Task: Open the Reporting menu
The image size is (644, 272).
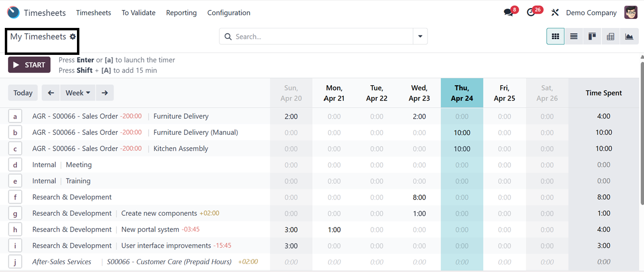Action: point(181,13)
